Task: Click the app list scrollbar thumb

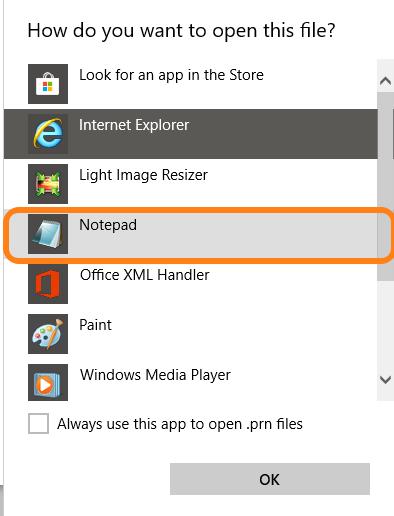Action: pos(385,187)
